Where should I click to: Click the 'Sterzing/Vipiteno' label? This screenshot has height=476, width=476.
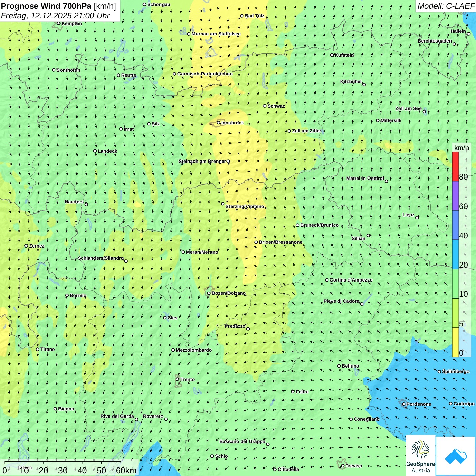pyautogui.click(x=245, y=206)
